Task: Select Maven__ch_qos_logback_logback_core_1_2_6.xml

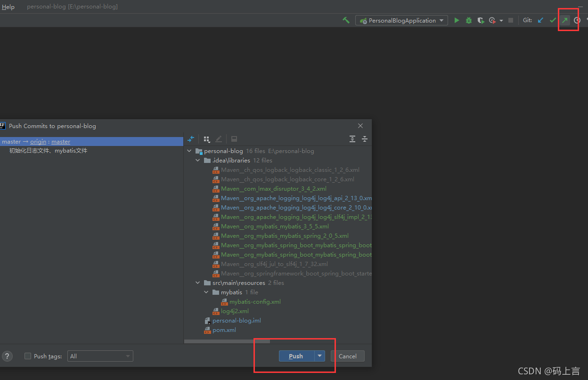Action: point(287,179)
